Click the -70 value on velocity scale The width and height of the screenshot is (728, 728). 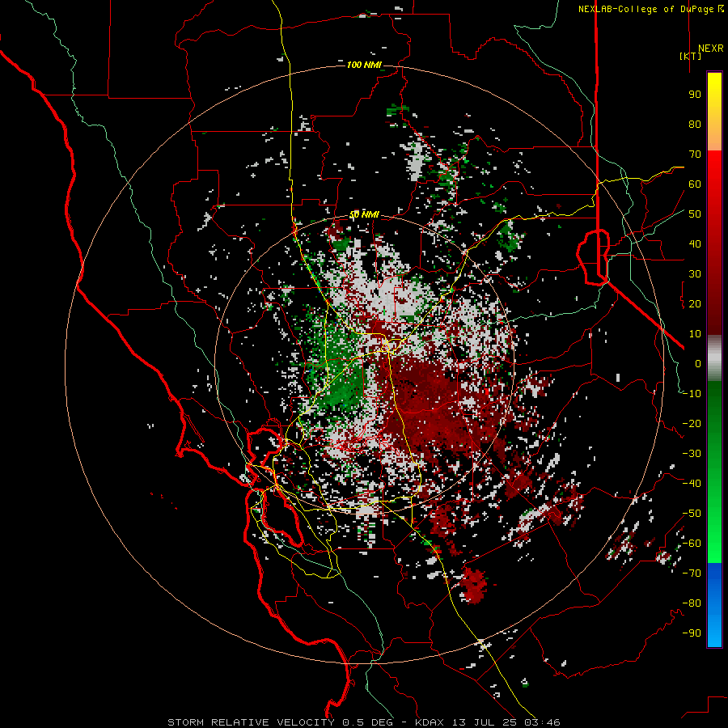pyautogui.click(x=692, y=574)
